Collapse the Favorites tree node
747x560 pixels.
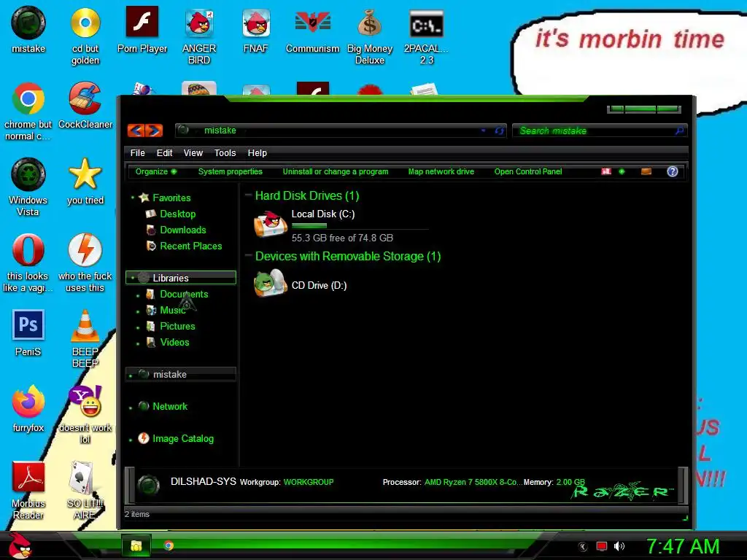tap(133, 197)
